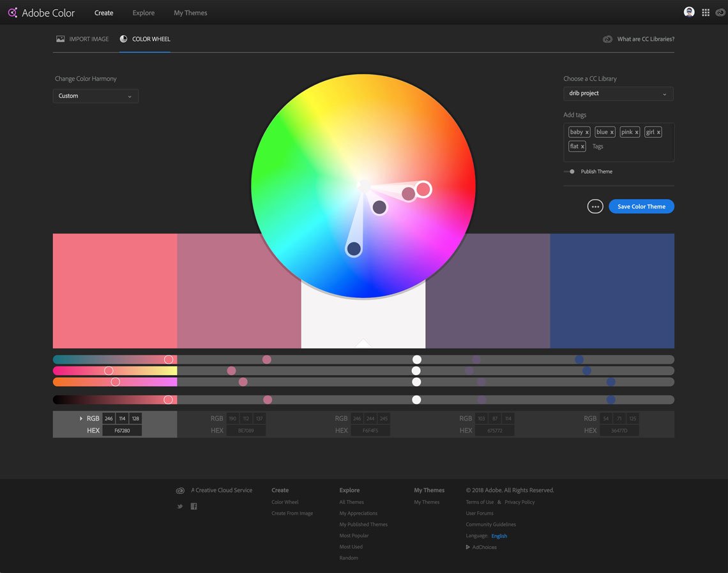The image size is (728, 573).
Task: Open the Change Color Harmony dropdown
Action: point(96,96)
